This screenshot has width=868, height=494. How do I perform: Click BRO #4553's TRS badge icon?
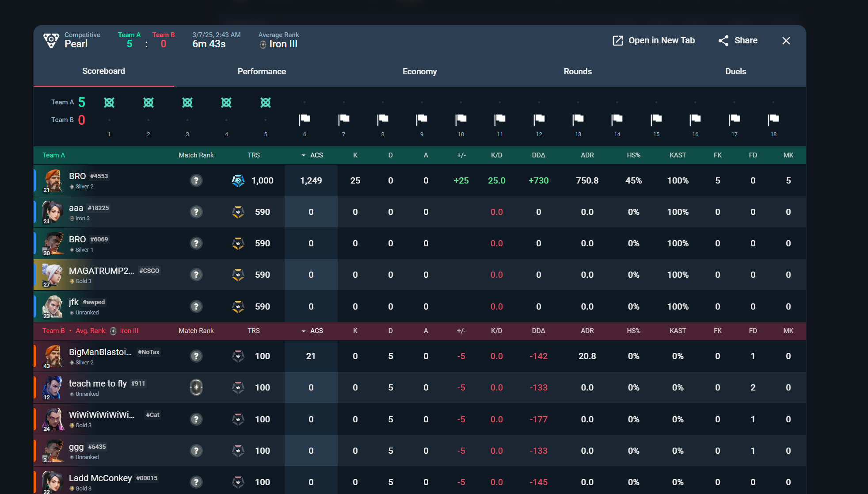pos(238,180)
